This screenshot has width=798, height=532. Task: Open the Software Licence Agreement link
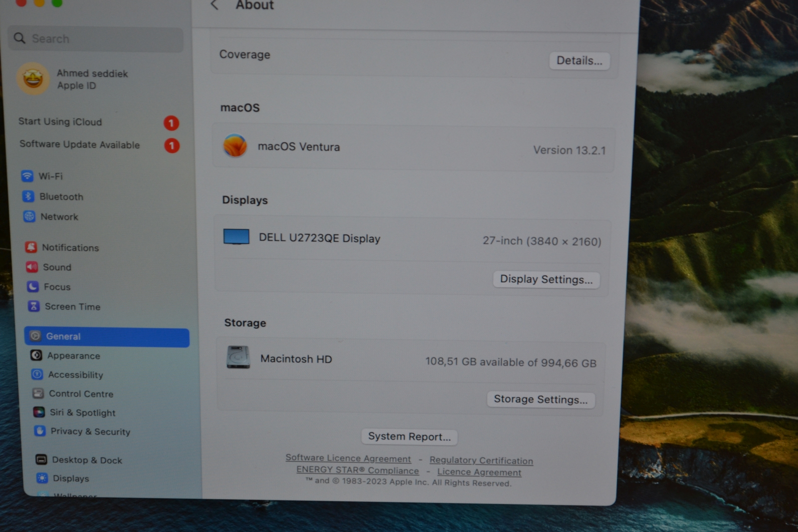point(348,458)
